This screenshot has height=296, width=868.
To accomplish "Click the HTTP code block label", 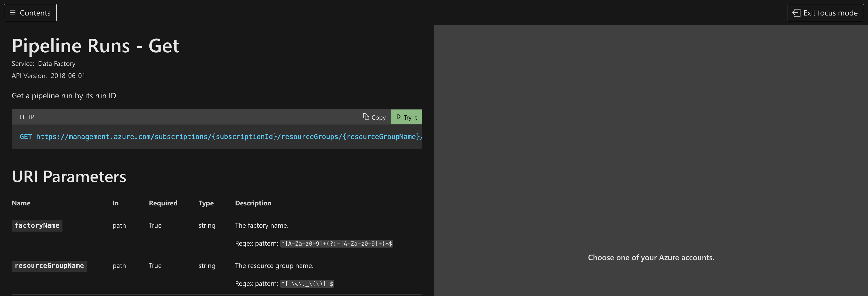I will click(27, 117).
